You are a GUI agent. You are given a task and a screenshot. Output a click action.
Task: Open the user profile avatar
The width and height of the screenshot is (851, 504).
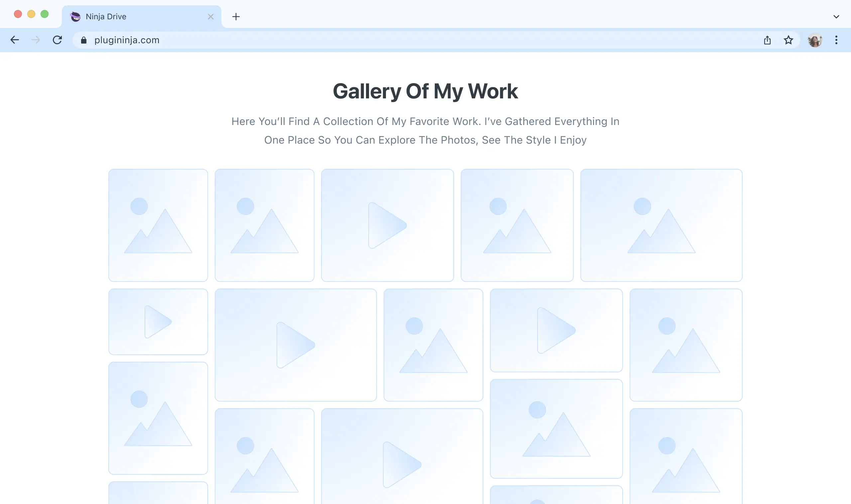click(815, 40)
